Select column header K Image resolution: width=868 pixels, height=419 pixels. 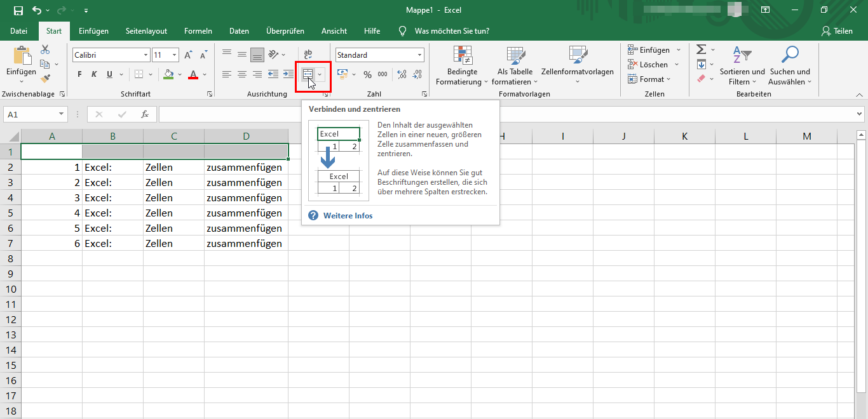pyautogui.click(x=684, y=136)
